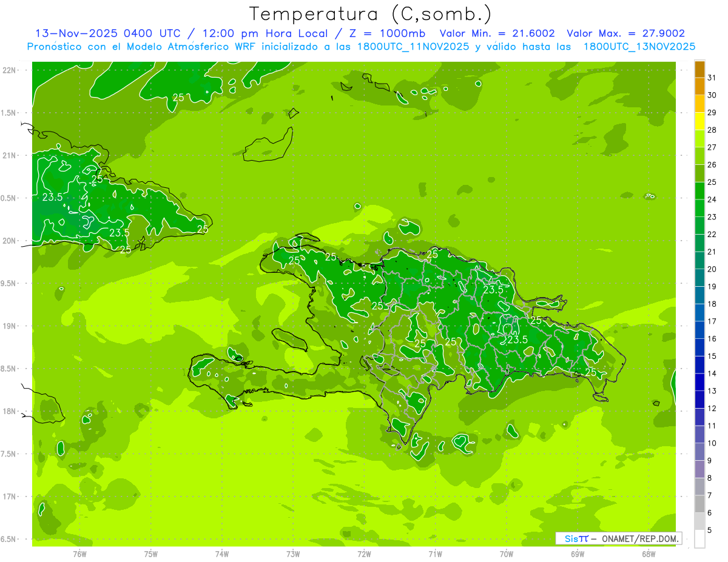The width and height of the screenshot is (728, 562).
Task: Click the valid-until time "1800UTC_13NOV2025"
Action: (x=639, y=47)
